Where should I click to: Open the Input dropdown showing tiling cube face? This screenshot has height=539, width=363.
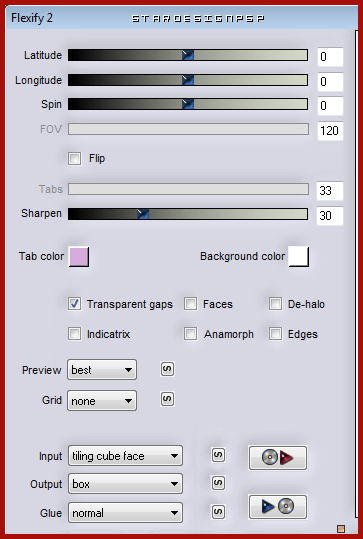click(x=125, y=456)
